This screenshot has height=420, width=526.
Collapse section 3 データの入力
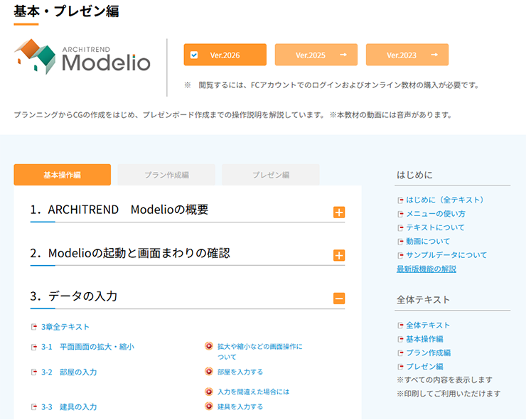[x=339, y=298]
